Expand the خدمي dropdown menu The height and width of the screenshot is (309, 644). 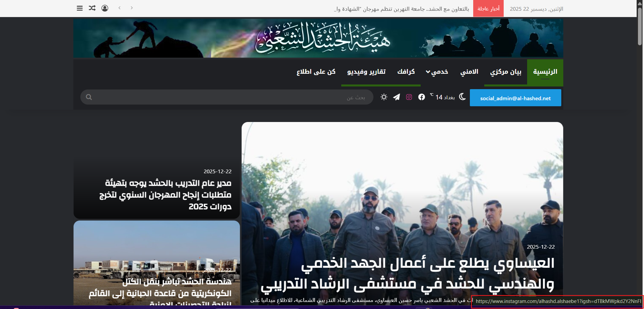click(437, 72)
